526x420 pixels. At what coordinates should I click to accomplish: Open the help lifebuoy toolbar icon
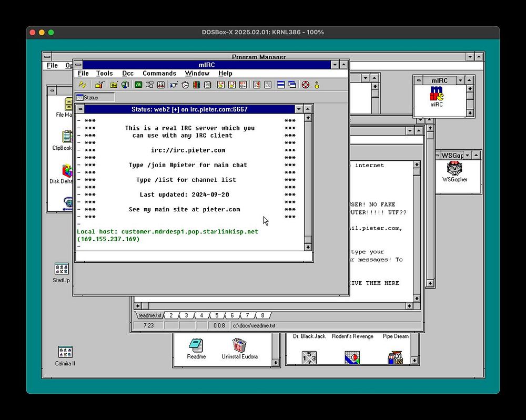[x=305, y=85]
